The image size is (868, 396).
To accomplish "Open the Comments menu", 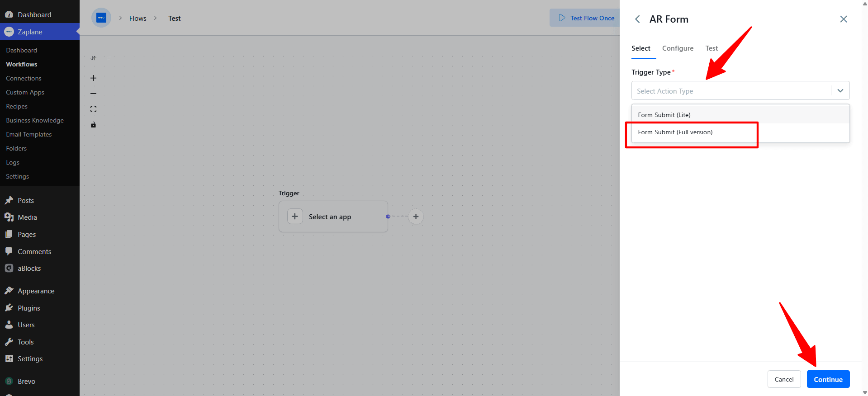I will 40,251.
